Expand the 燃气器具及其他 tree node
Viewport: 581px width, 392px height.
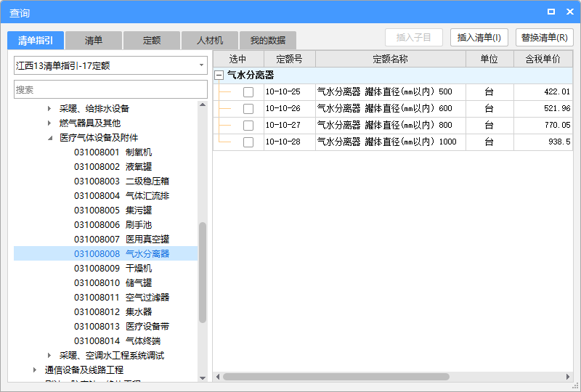tap(49, 123)
